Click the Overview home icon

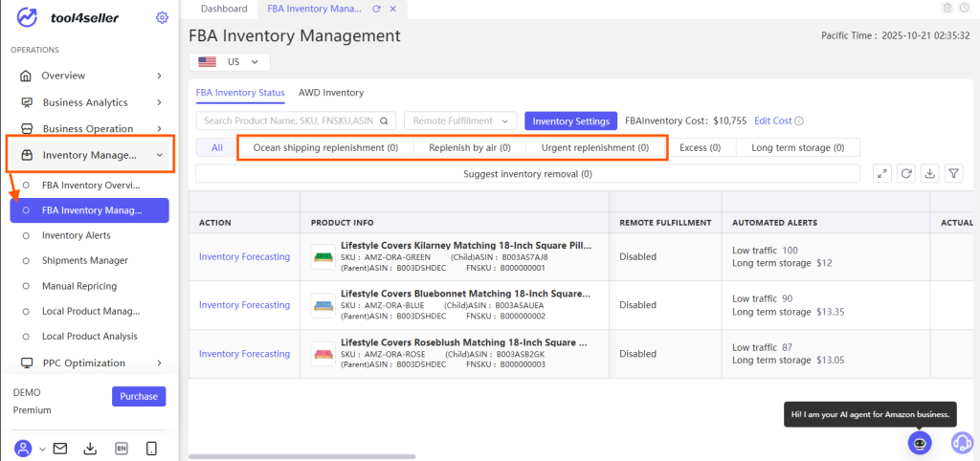tap(26, 76)
